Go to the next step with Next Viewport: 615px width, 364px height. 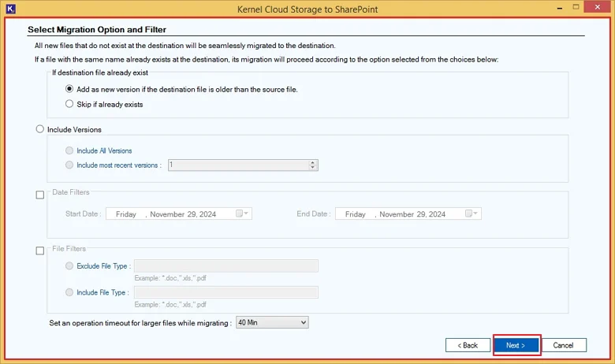pyautogui.click(x=516, y=345)
